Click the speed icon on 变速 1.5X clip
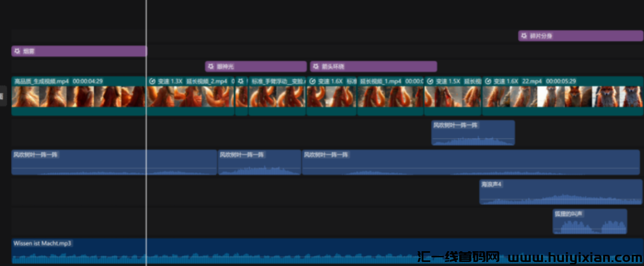Viewport: 644px width, 266px height. pyautogui.click(x=430, y=81)
